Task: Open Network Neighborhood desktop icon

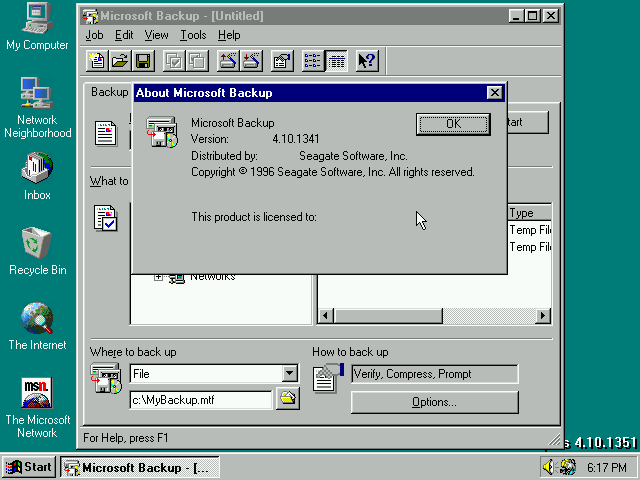Action: [37, 108]
